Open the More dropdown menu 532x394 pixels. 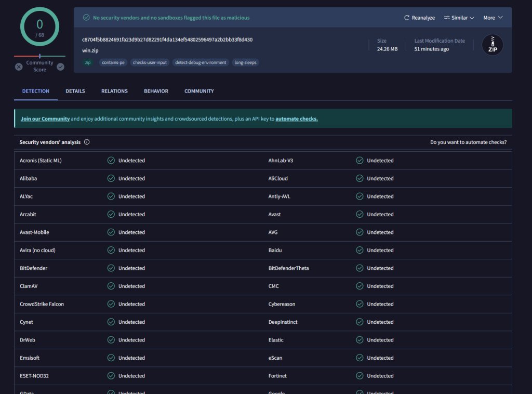point(493,18)
